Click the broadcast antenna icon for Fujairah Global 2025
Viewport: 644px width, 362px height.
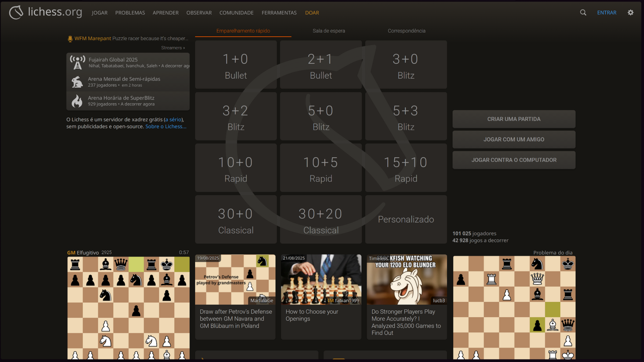tap(77, 62)
